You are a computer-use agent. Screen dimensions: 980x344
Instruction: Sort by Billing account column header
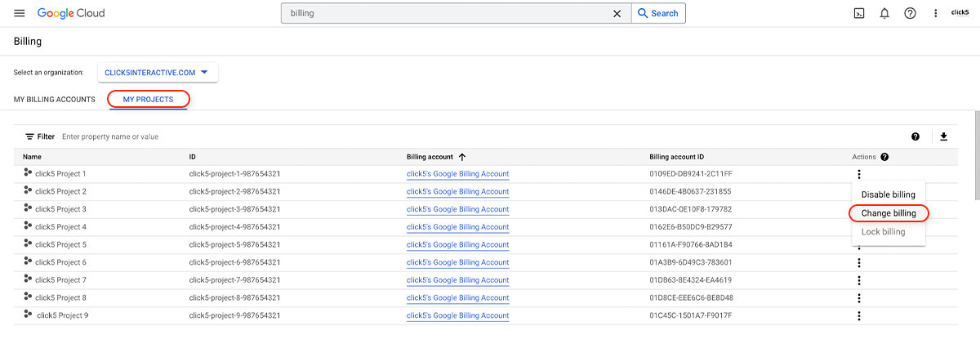[436, 156]
